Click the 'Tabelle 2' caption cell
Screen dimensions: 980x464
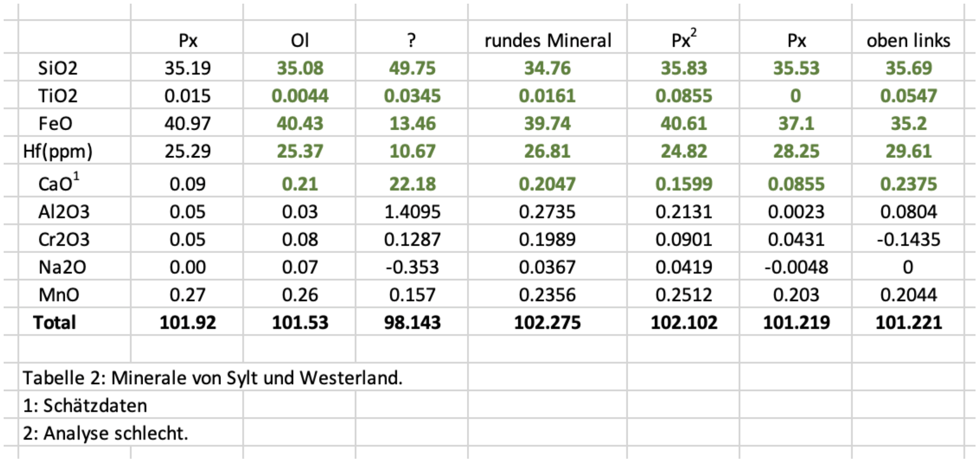[212, 378]
